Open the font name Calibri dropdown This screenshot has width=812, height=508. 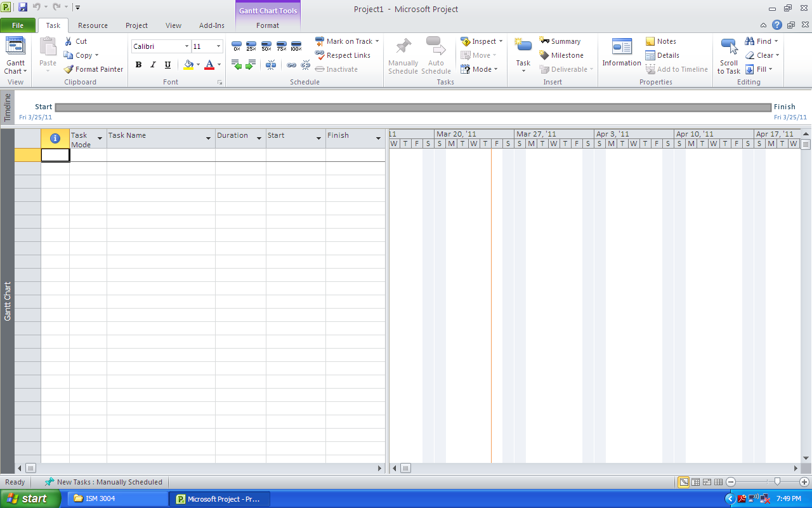187,46
